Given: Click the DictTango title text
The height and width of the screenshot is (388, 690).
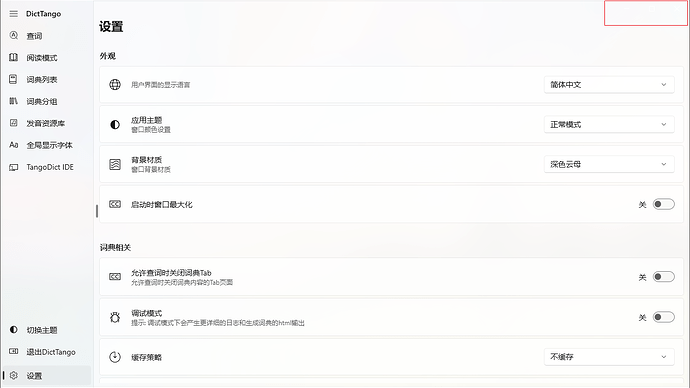Looking at the screenshot, I should click(x=43, y=14).
